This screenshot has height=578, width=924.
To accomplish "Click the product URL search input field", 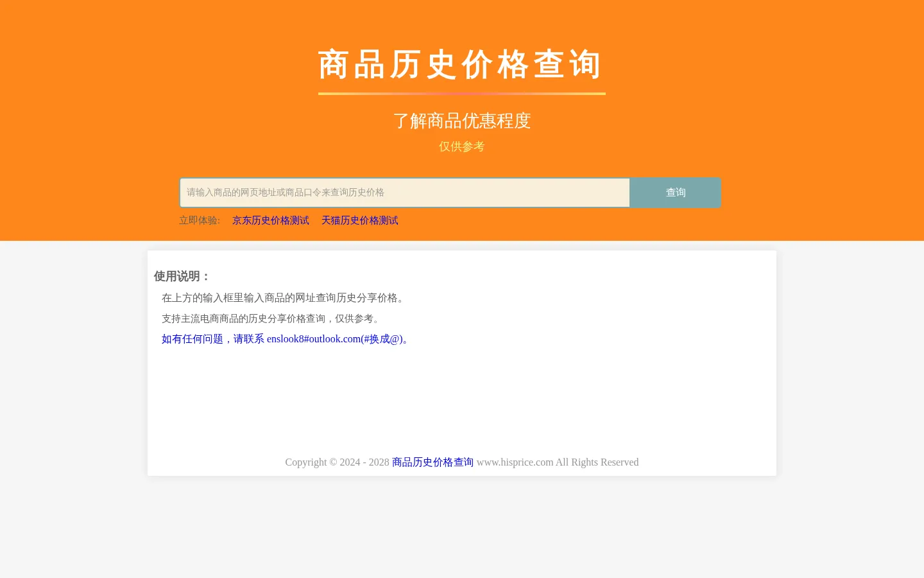I will click(x=404, y=193).
